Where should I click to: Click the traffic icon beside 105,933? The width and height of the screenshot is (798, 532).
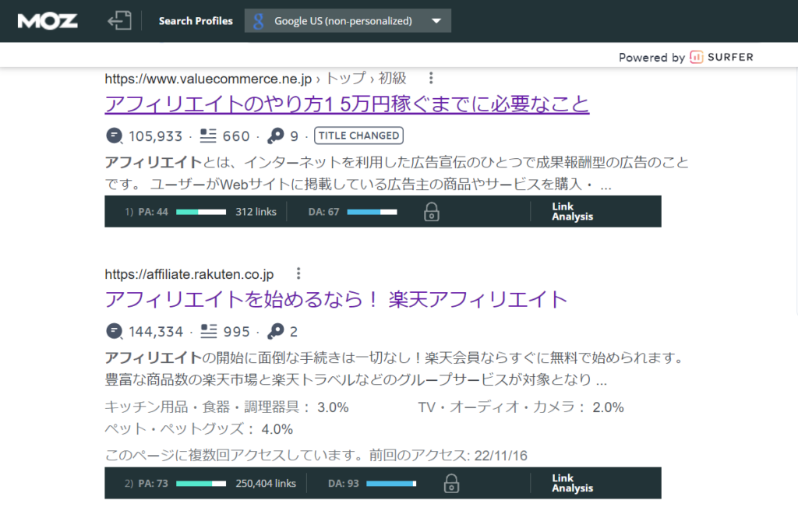114,136
